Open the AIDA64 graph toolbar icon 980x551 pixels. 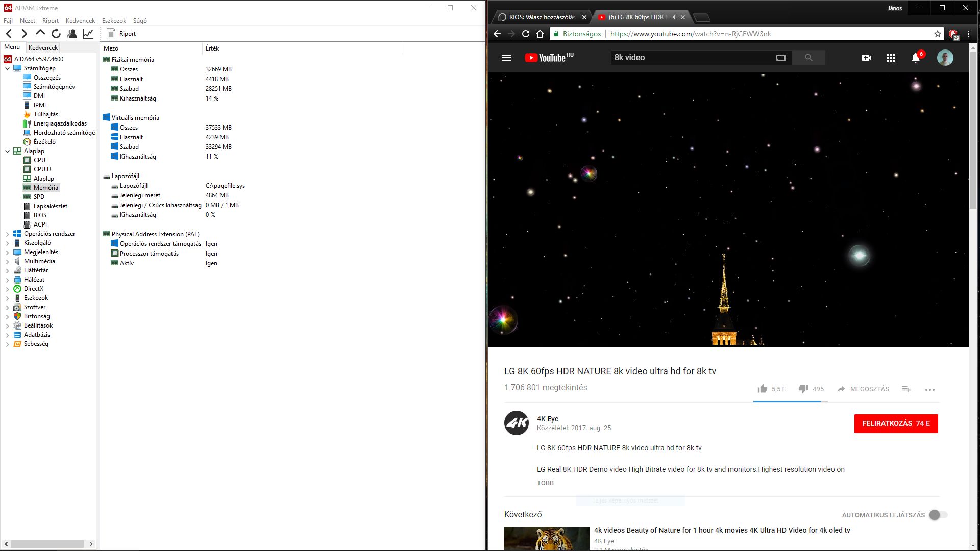(x=88, y=34)
